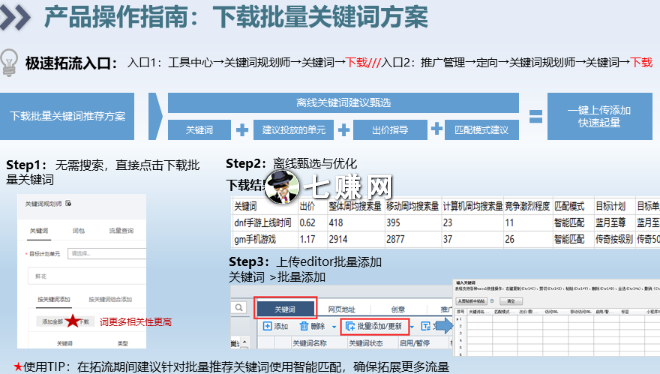Screen dimensions: 660x374
Task: Click the 匹配模式建议 block
Action: [x=482, y=130]
